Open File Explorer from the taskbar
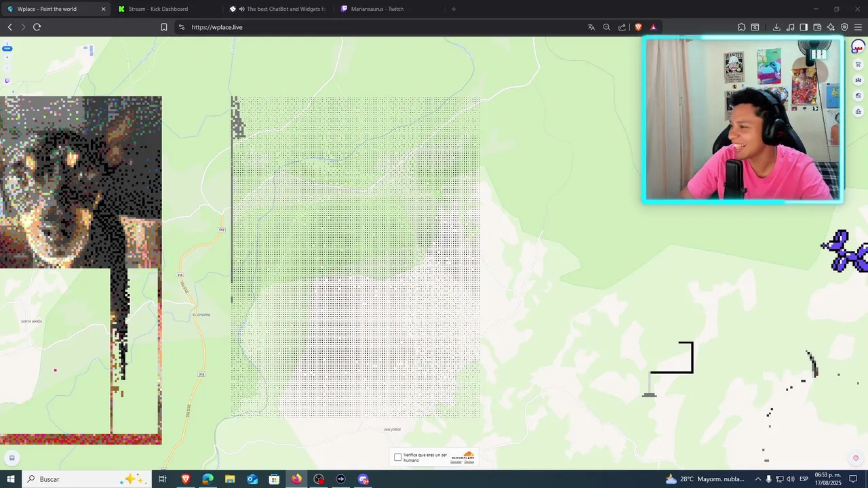 click(x=230, y=479)
